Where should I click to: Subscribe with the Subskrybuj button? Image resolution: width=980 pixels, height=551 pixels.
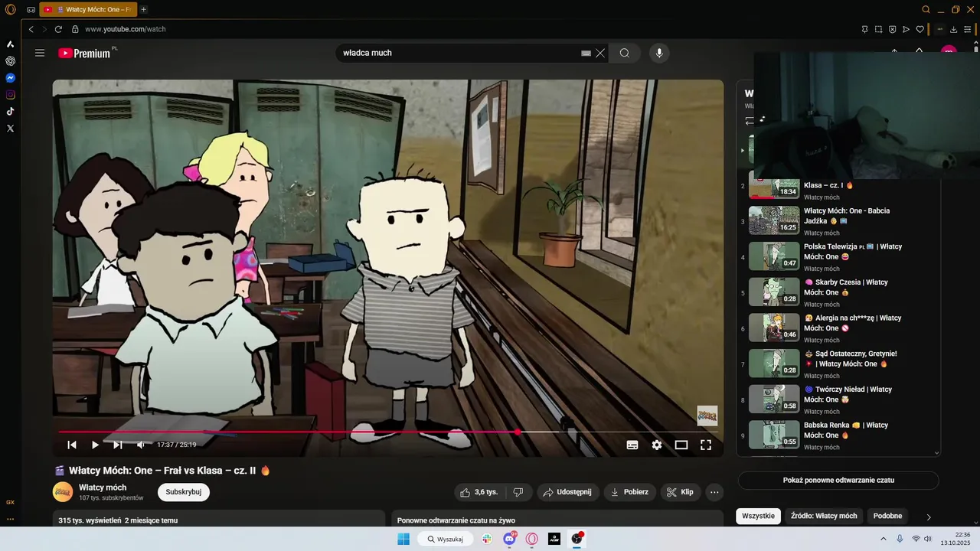pos(184,492)
